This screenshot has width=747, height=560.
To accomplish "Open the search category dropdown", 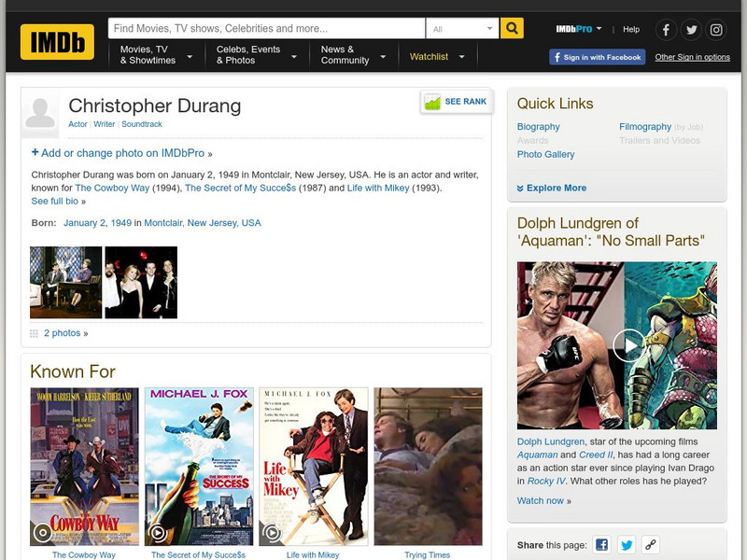I will point(472,29).
